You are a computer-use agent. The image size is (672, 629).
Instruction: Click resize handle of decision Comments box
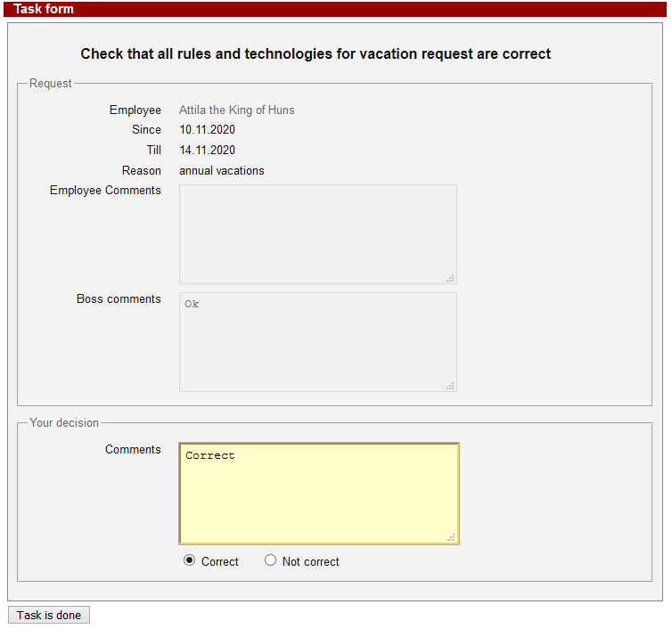click(451, 537)
